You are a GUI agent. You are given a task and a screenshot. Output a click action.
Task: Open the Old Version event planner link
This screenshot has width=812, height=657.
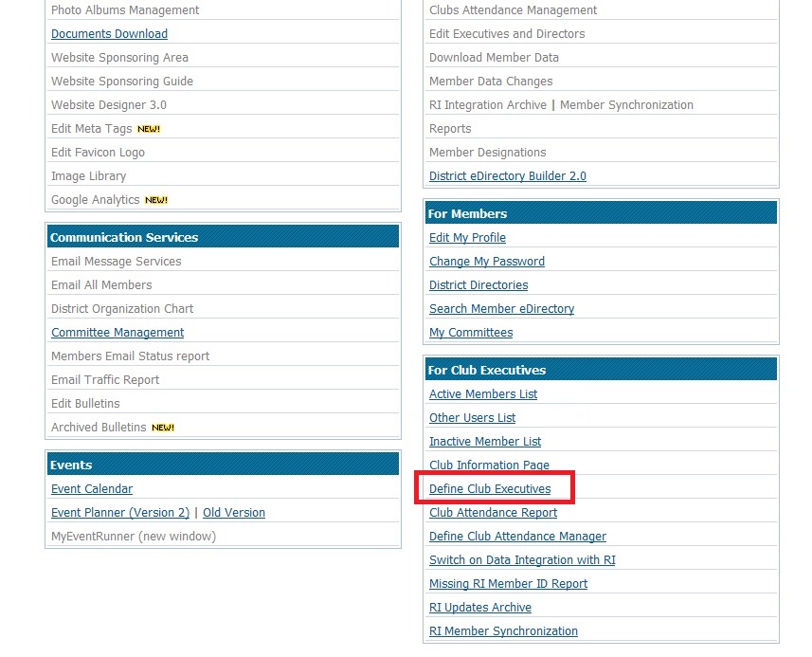point(234,513)
